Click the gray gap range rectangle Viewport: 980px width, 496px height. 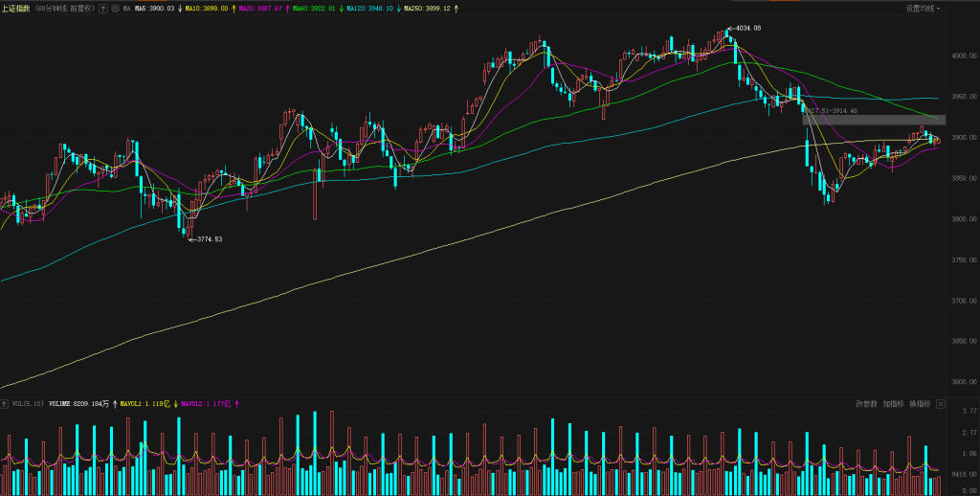point(873,120)
